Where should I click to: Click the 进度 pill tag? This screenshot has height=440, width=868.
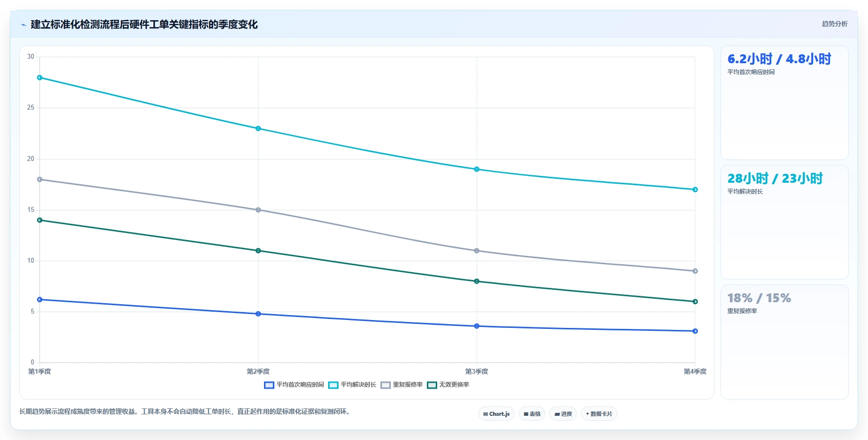563,414
